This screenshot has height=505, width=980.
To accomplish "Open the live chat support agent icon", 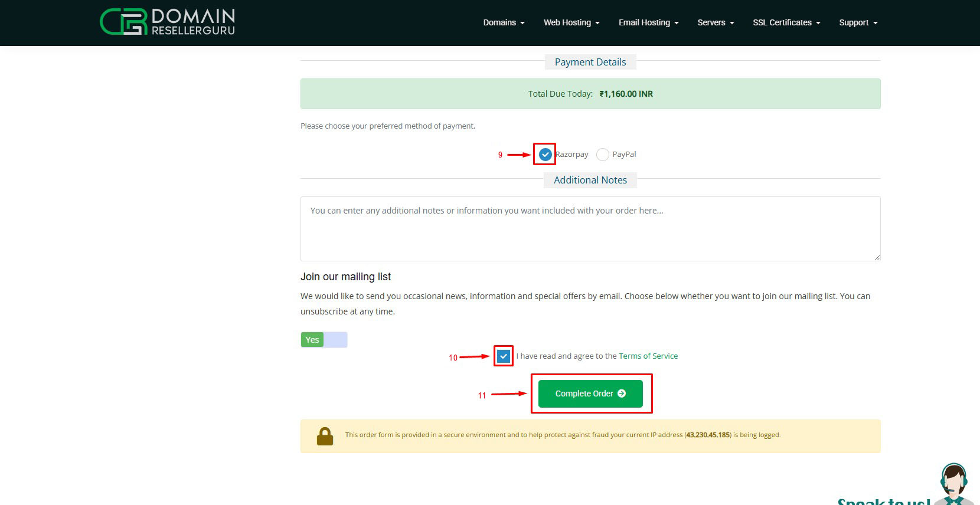I will coord(953,484).
